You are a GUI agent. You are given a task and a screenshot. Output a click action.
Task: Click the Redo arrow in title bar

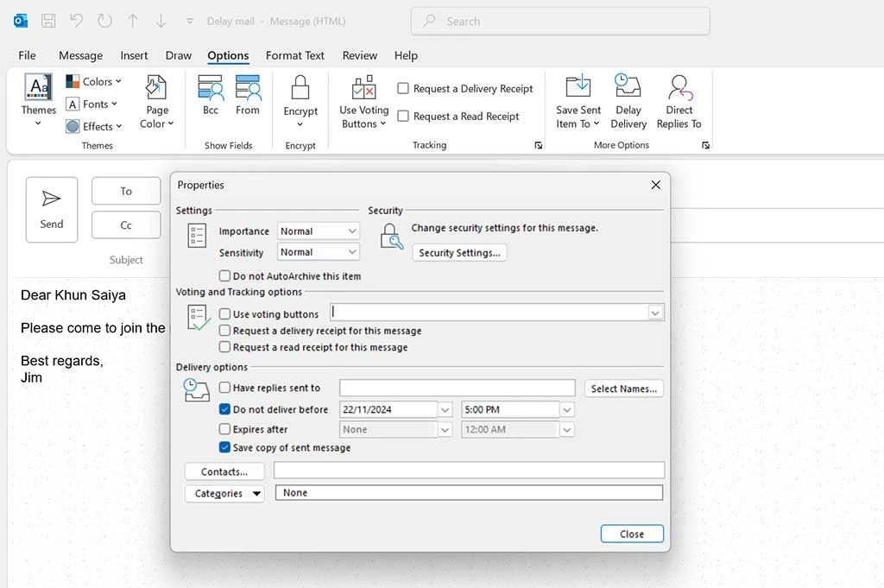pyautogui.click(x=104, y=22)
